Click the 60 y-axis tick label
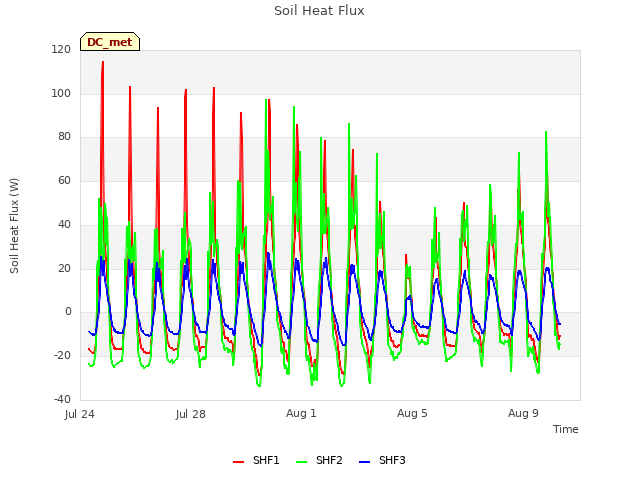This screenshot has width=640, height=480. [64, 180]
